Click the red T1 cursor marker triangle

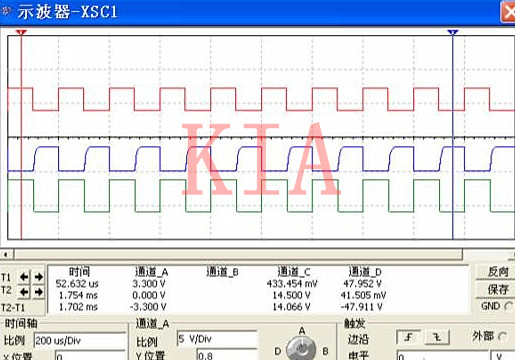pyautogui.click(x=21, y=32)
